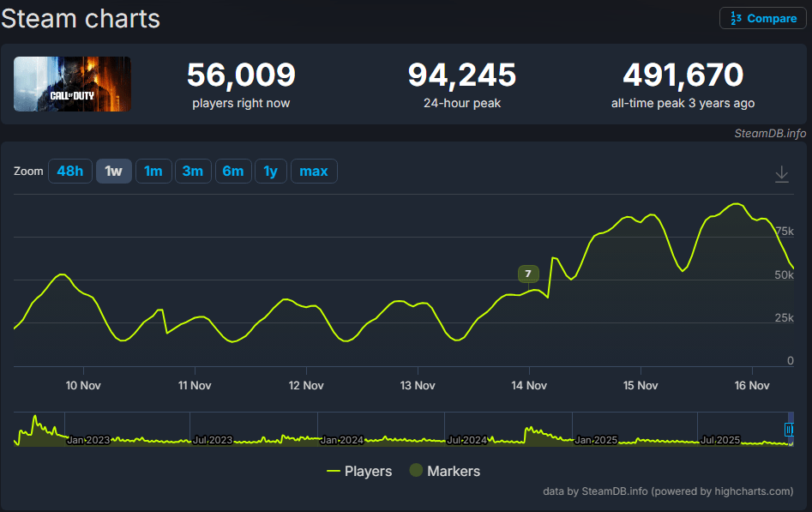The image size is (812, 512).
Task: Open the Call of Duty game thumbnail
Action: coord(72,84)
